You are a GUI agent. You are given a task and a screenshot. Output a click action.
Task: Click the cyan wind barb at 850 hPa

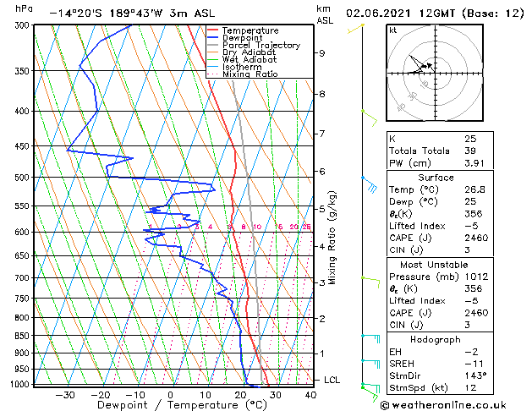coord(370,339)
